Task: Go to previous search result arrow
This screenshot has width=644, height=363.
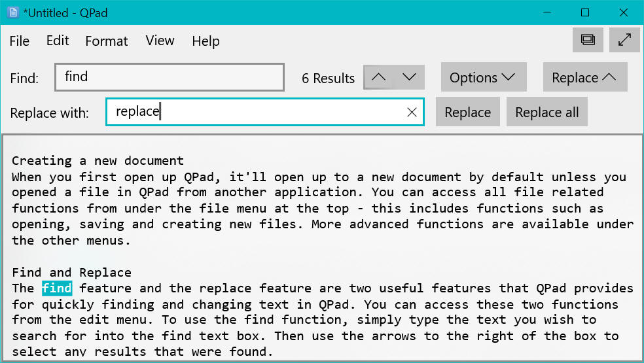Action: 378,77
